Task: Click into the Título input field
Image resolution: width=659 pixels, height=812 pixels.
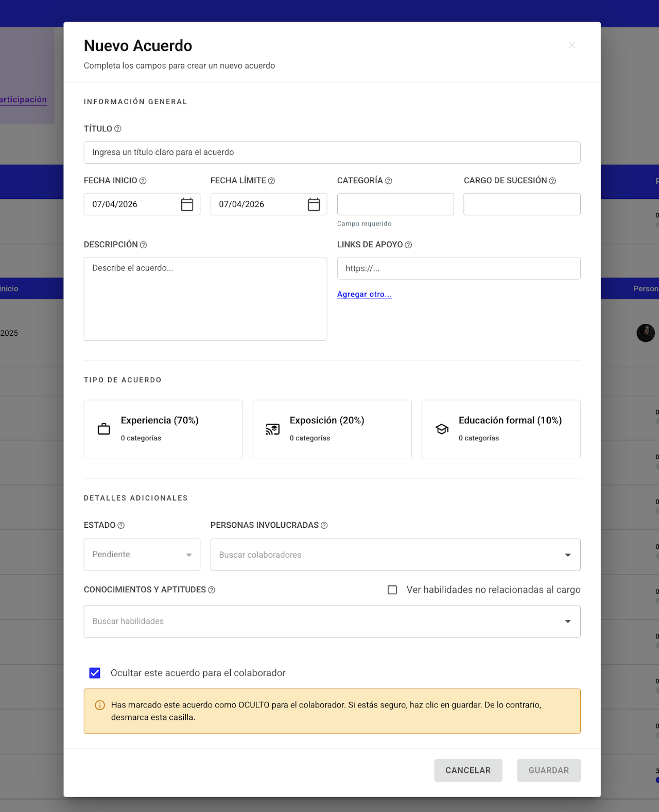Action: (332, 152)
